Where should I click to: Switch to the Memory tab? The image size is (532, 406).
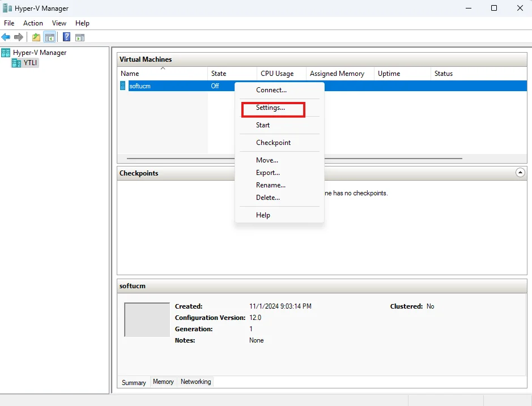(x=163, y=382)
